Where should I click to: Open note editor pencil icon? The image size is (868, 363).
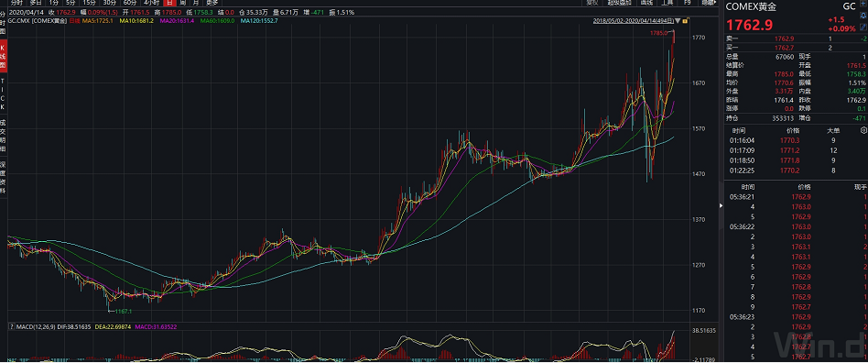click(864, 27)
